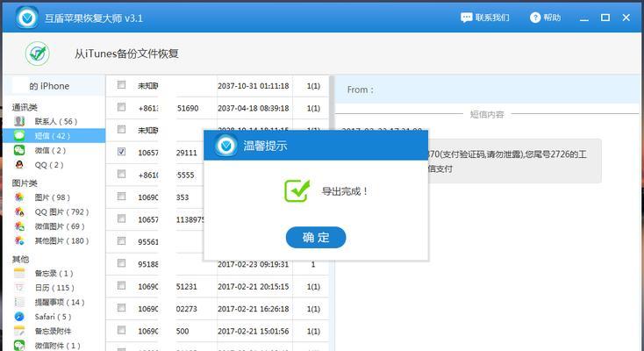The height and width of the screenshot is (351, 644).
Task: Open 联系人 ( 56 ) category
Action: click(56, 121)
